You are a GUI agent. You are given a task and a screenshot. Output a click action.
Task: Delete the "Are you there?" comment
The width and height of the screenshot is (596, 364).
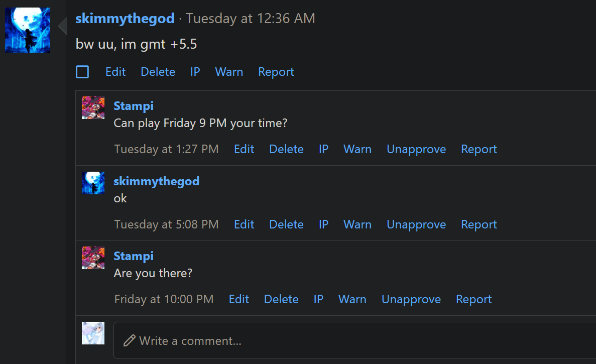(281, 299)
